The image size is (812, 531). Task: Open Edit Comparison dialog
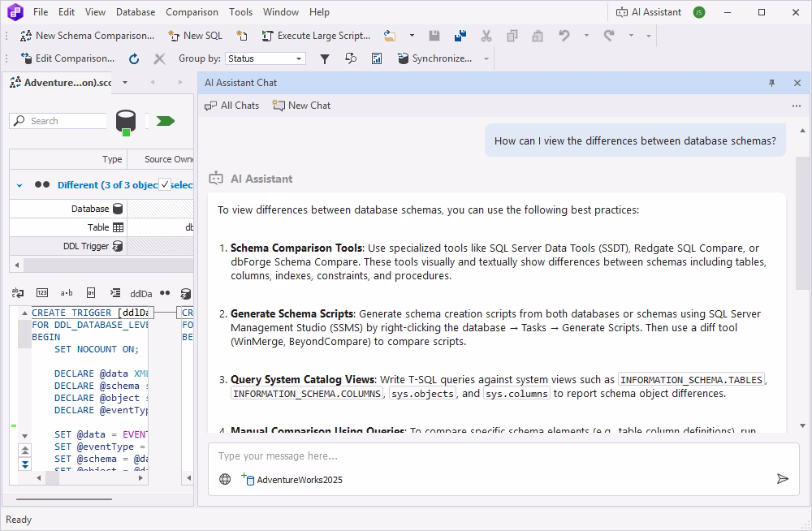coord(67,58)
